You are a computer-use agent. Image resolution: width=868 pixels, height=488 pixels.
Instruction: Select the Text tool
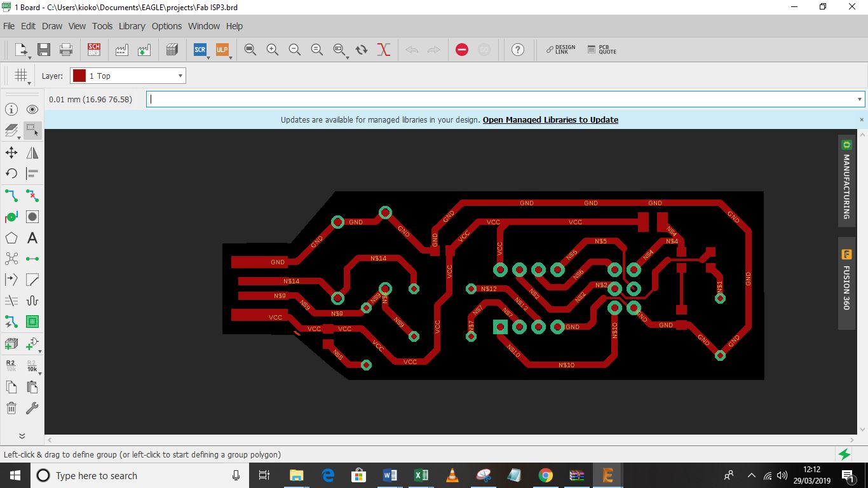pyautogui.click(x=32, y=238)
